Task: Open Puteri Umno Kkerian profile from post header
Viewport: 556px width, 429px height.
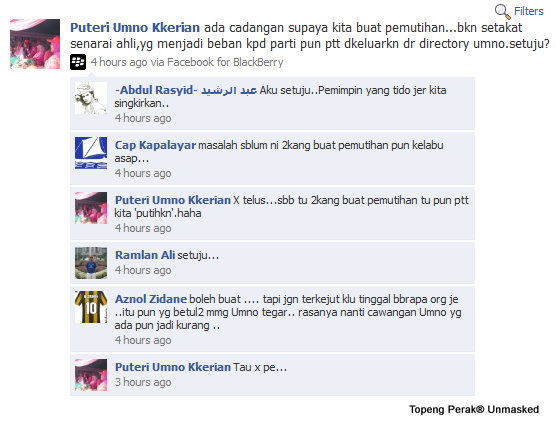Action: (135, 28)
